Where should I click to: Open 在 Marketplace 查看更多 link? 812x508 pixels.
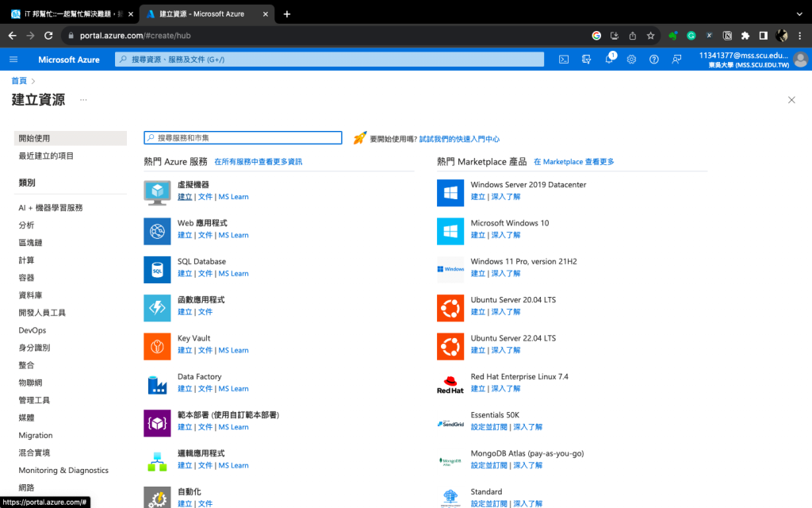pos(574,162)
